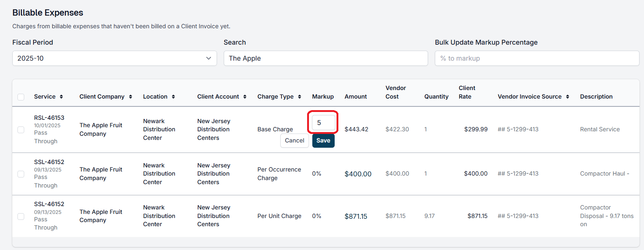Tick the select-all header checkbox
The height and width of the screenshot is (250, 644).
(x=21, y=97)
